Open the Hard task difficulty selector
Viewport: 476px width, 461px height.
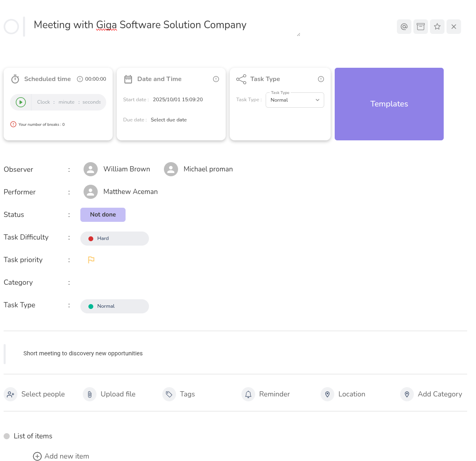point(115,238)
